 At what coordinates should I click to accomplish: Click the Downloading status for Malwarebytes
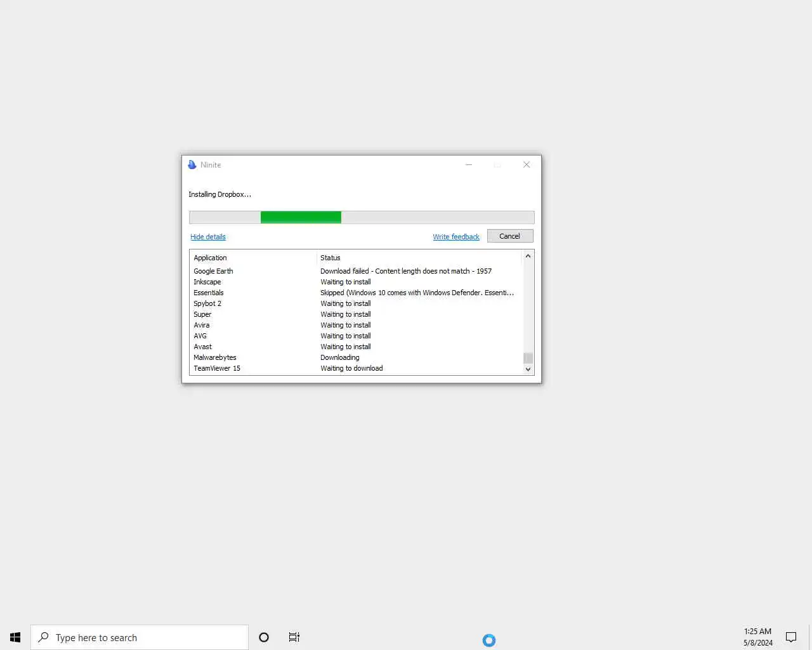[x=340, y=357]
